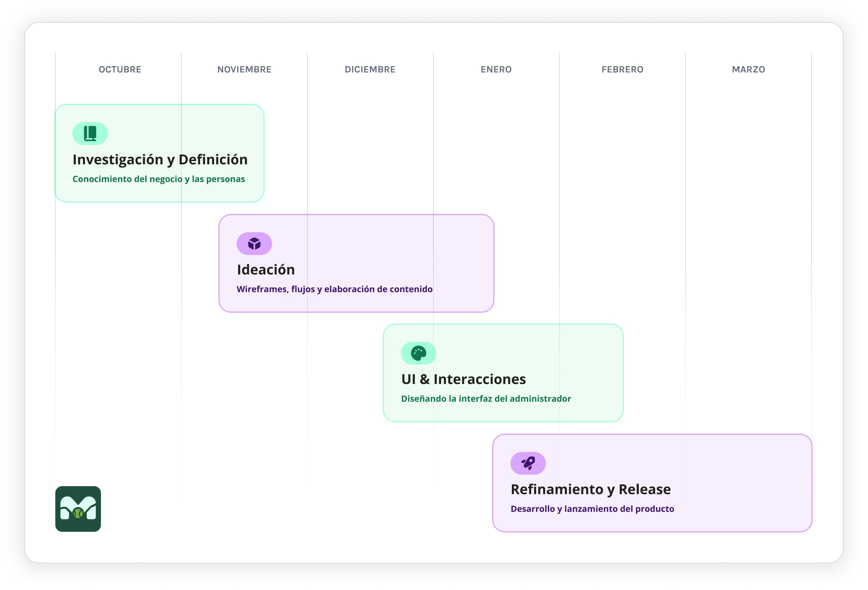Select the FEBRERO month header
Screen dimensions: 868x590
[x=622, y=70]
